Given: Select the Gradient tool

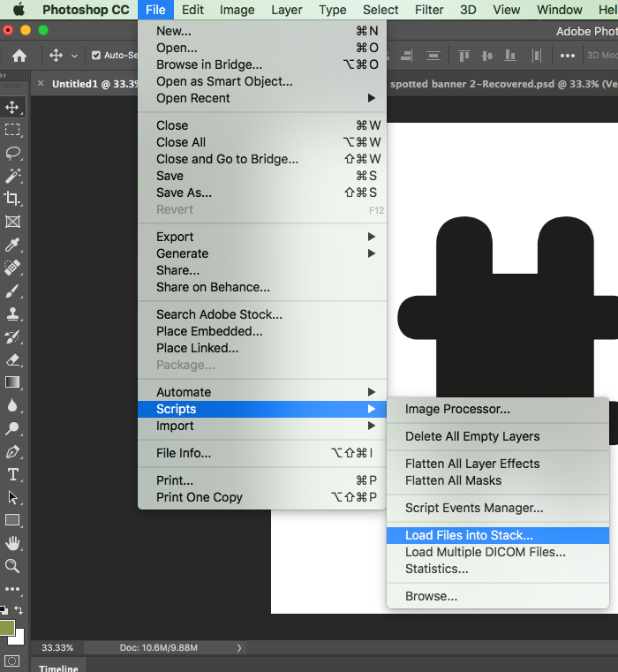Looking at the screenshot, I should coord(12,382).
